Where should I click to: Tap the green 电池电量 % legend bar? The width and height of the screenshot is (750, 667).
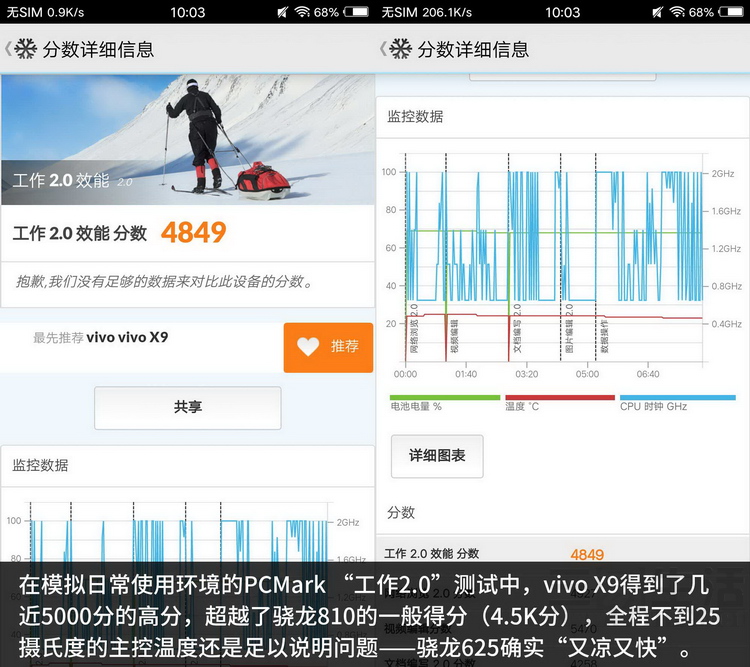click(x=445, y=398)
